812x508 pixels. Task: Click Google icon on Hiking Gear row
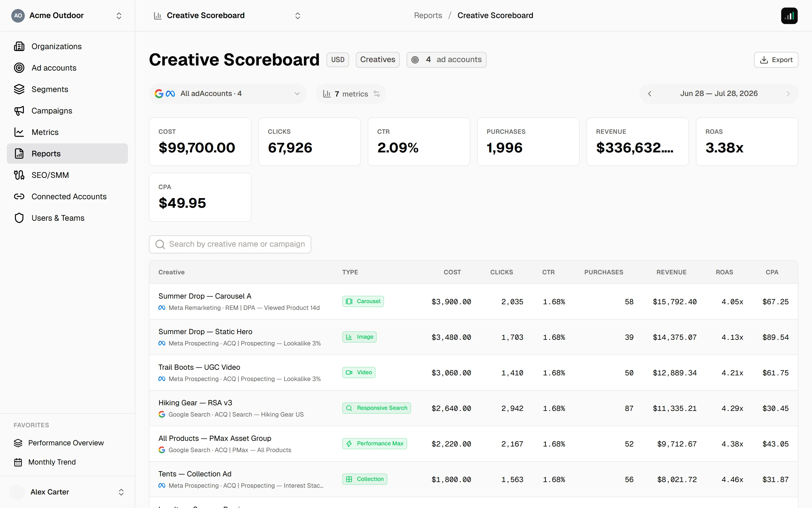click(x=162, y=415)
